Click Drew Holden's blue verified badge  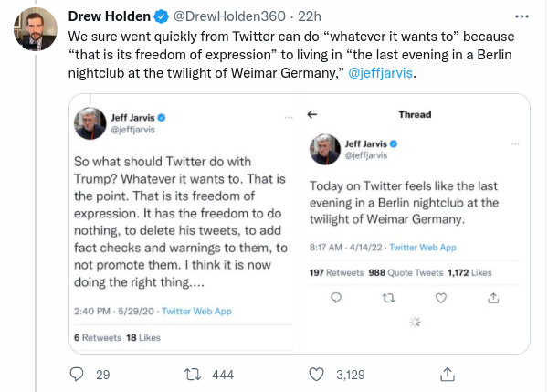coord(159,16)
